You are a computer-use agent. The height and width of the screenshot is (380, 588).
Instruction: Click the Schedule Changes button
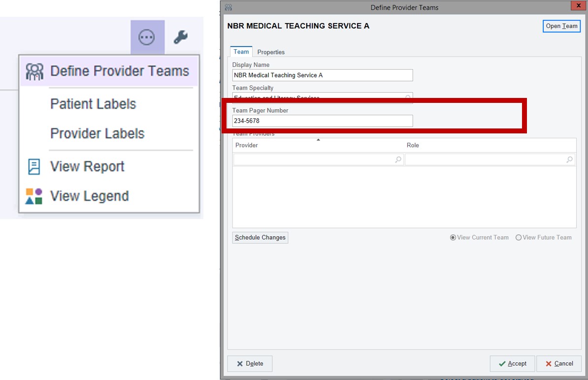tap(260, 237)
